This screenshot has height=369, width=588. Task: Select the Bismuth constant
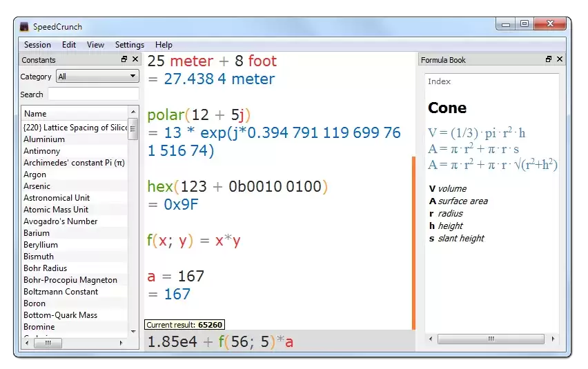pos(75,257)
